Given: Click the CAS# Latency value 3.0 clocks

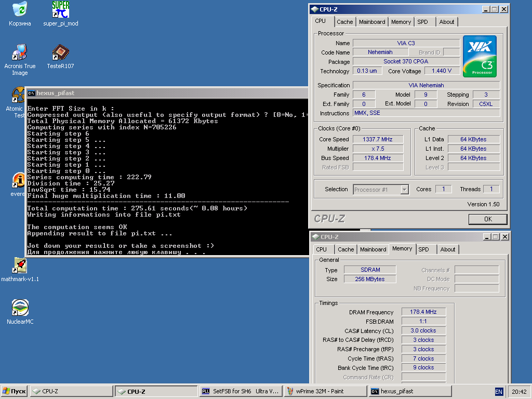Looking at the screenshot, I should tap(423, 330).
